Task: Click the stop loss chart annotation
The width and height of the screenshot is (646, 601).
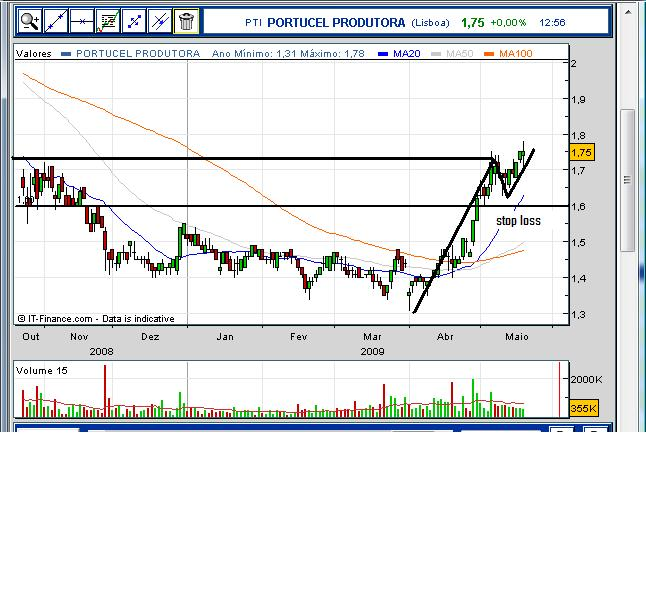Action: (x=518, y=221)
